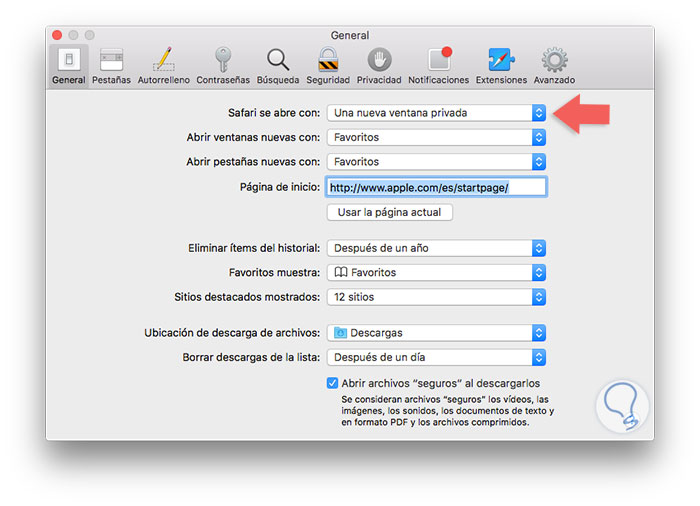
Task: Open the General preferences pane icon
Action: (69, 59)
